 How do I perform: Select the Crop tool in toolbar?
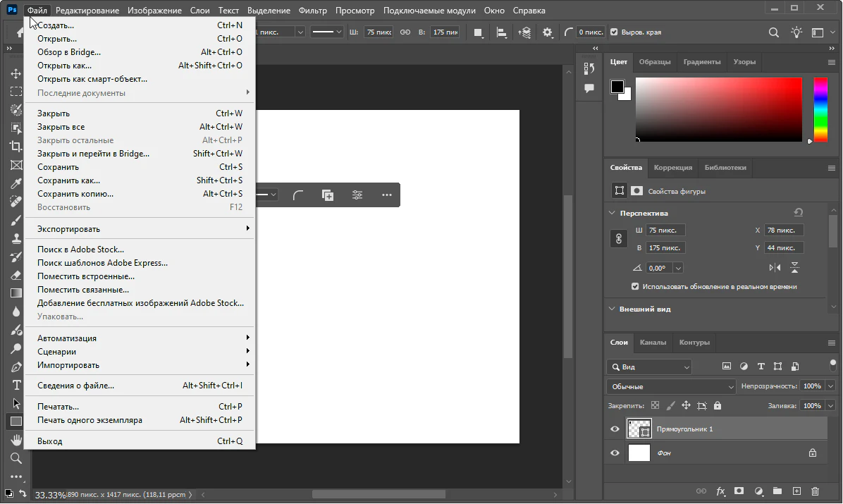pyautogui.click(x=16, y=147)
